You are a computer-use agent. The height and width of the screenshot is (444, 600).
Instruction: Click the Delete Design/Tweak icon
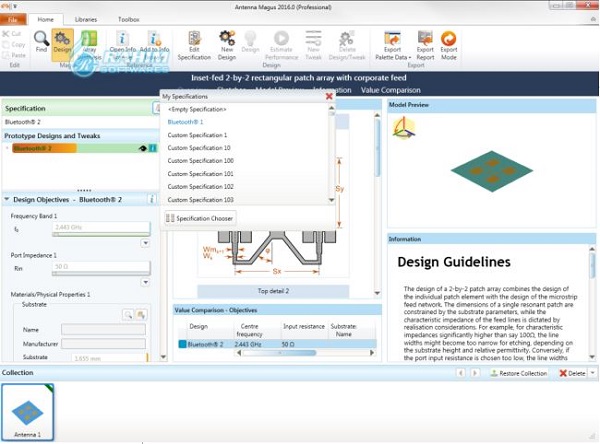(347, 39)
